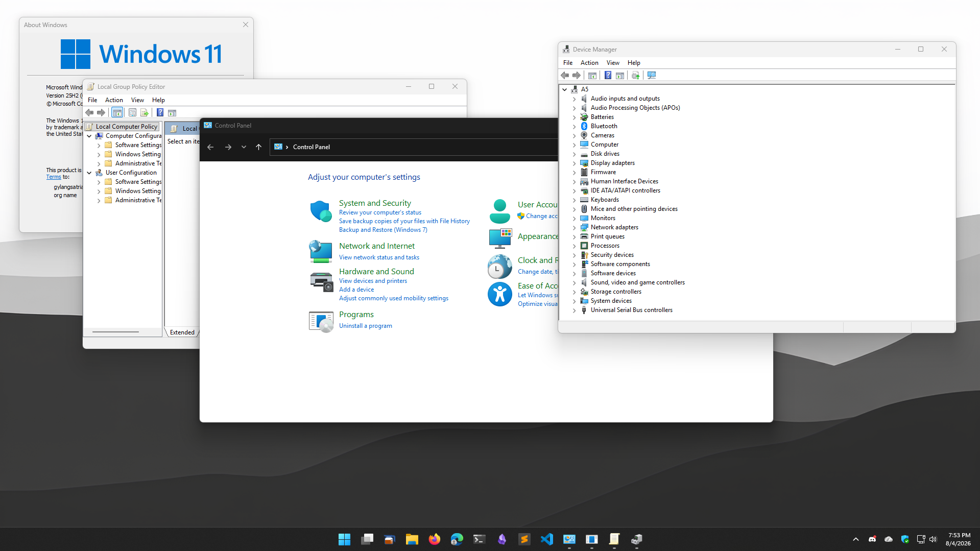Toggle Action Pane icon in Group Policy Editor
The image size is (980, 551).
172,112
